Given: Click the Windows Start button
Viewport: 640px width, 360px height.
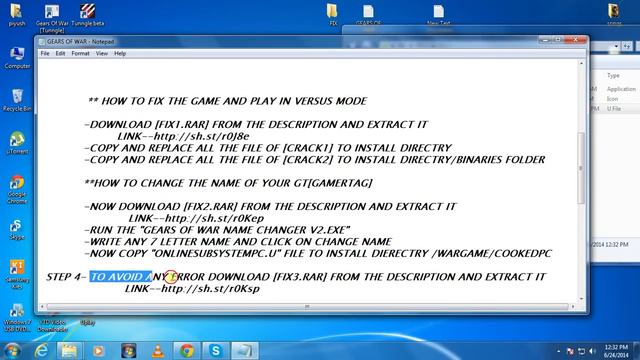Looking at the screenshot, I should tap(12, 351).
